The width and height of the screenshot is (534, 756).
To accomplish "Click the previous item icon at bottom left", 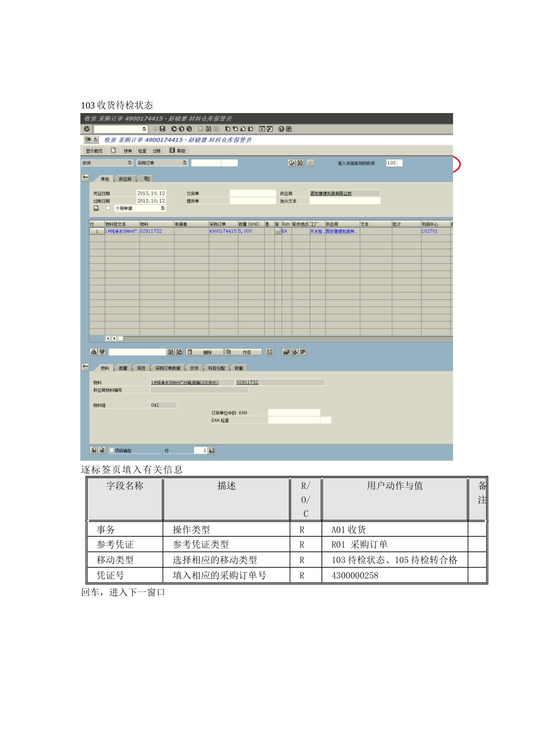I will pyautogui.click(x=94, y=451).
